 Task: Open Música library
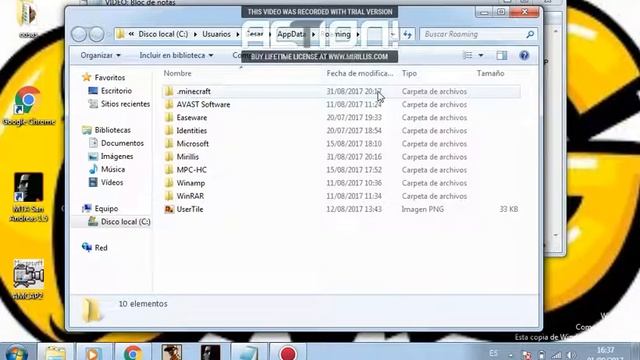click(113, 169)
